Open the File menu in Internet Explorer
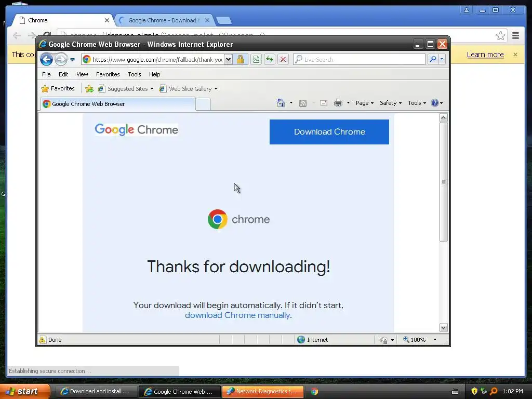 point(46,74)
